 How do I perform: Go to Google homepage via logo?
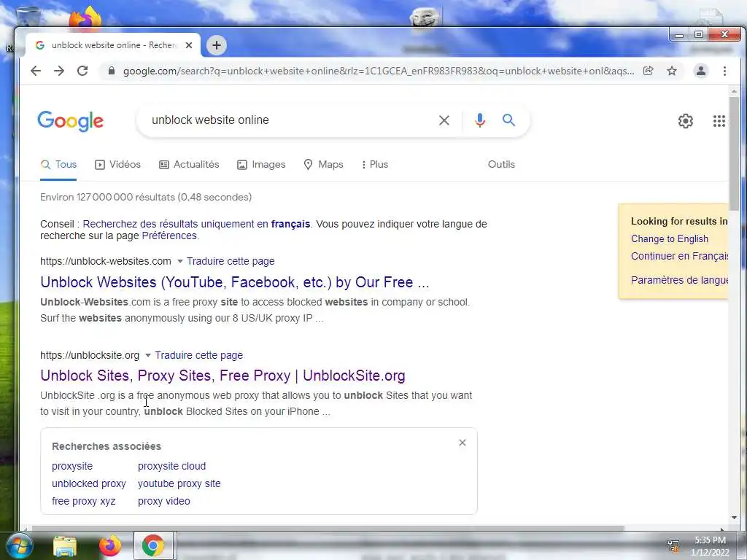pyautogui.click(x=71, y=121)
